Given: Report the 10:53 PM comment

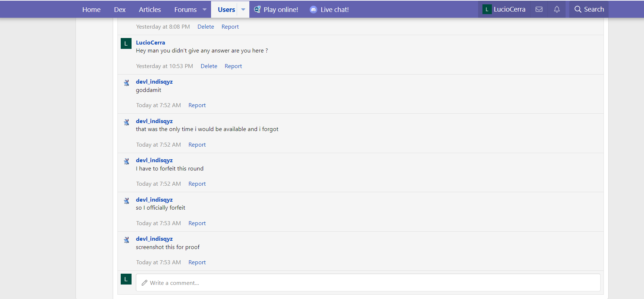Looking at the screenshot, I should [x=233, y=66].
